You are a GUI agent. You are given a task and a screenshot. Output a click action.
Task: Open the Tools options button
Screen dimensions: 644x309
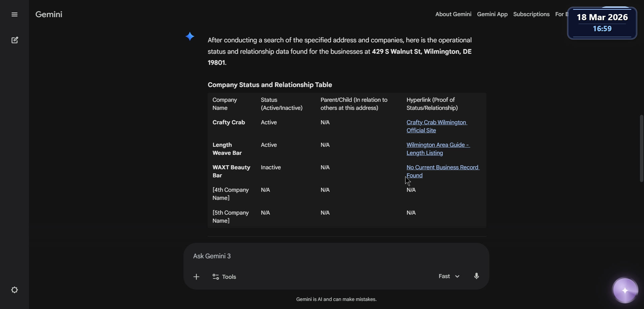click(224, 277)
